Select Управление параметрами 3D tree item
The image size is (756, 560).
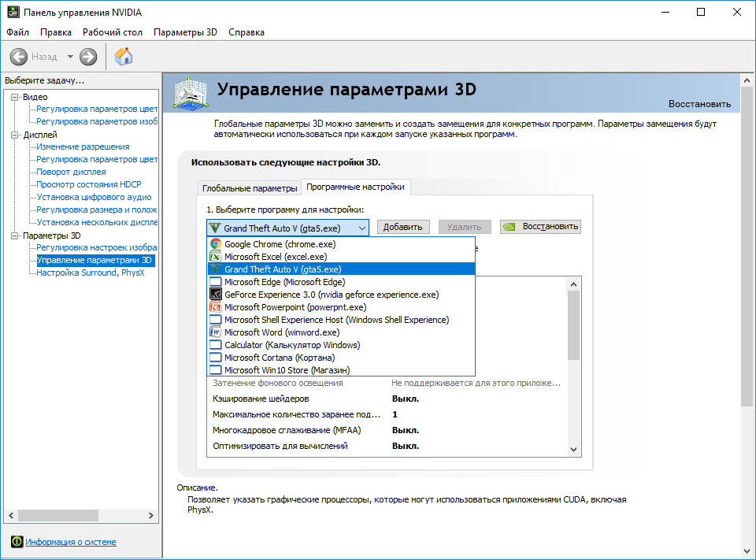pyautogui.click(x=95, y=260)
